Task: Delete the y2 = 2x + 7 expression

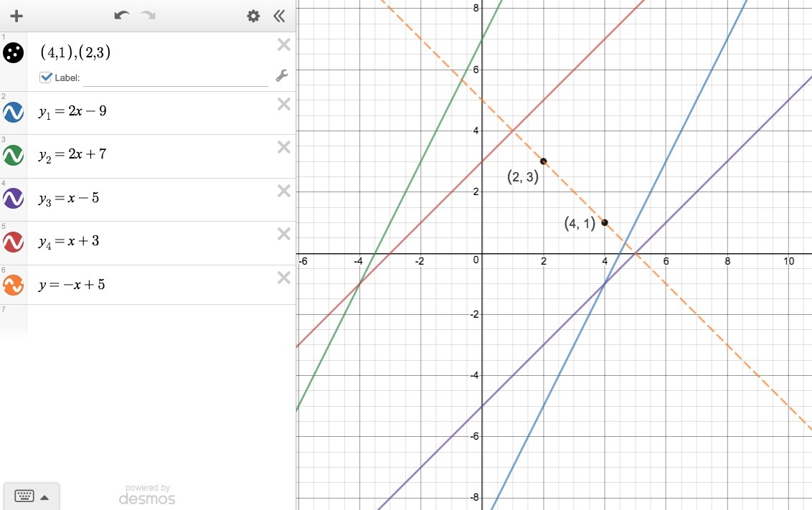Action: coord(284,148)
